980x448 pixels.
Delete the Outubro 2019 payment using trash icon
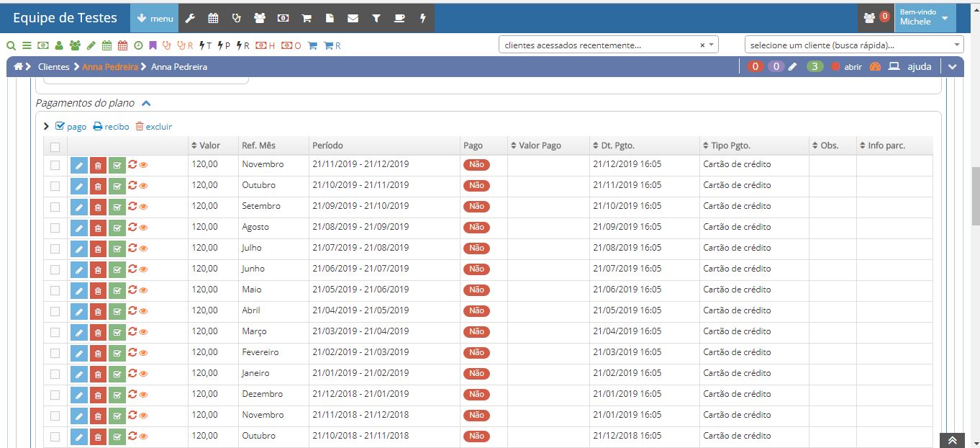click(98, 187)
